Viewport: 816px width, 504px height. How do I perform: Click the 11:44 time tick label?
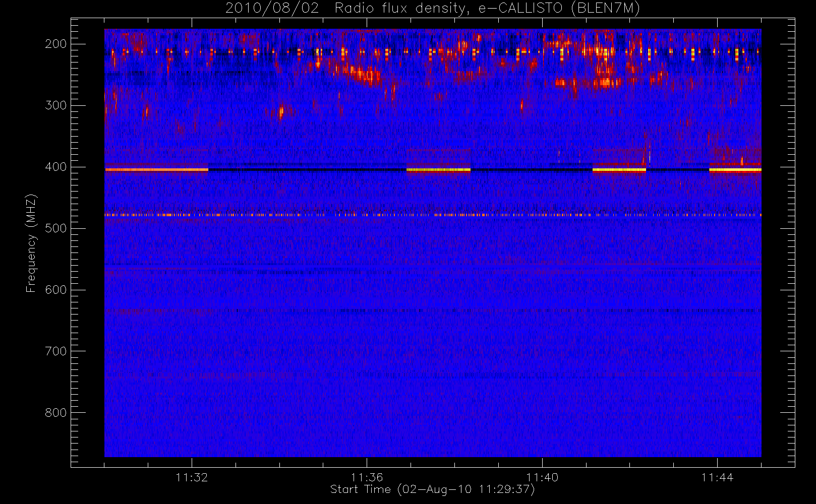[x=717, y=477]
